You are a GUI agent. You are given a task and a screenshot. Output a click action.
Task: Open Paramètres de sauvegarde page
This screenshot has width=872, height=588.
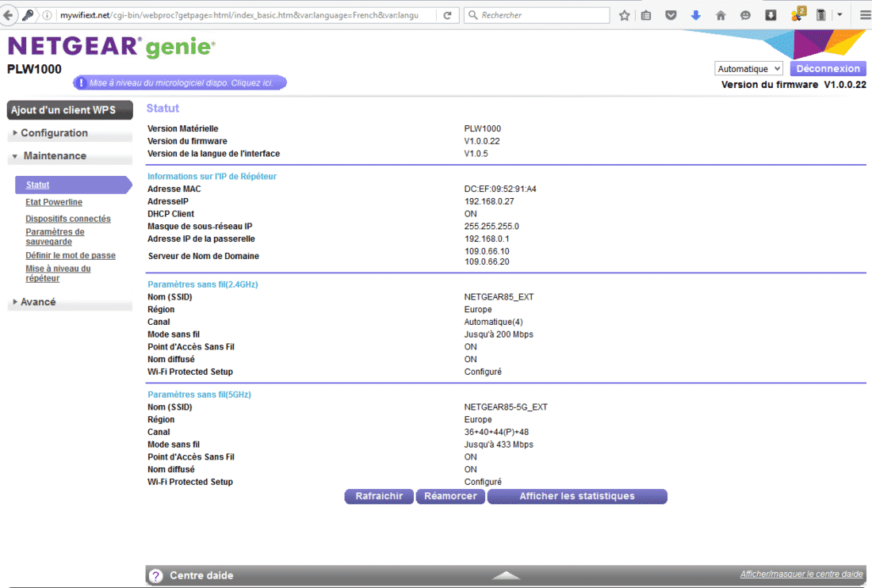tap(55, 237)
